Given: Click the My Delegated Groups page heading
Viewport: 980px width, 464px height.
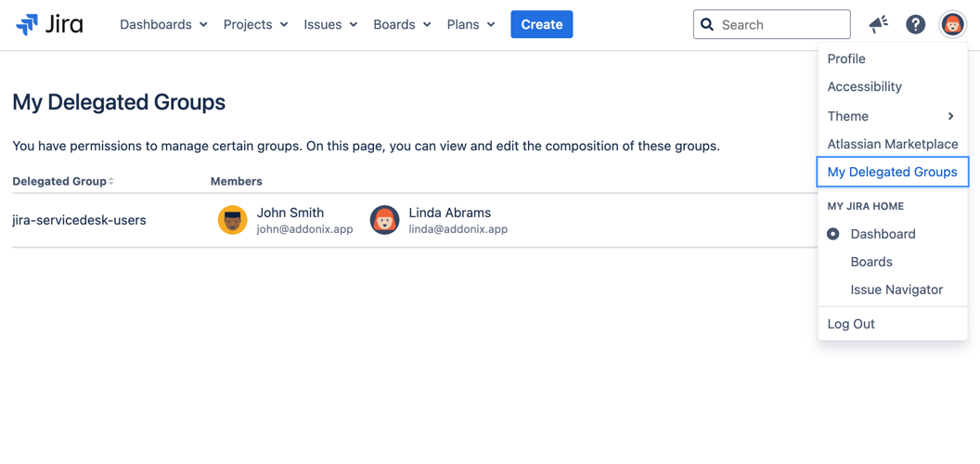Looking at the screenshot, I should 119,102.
